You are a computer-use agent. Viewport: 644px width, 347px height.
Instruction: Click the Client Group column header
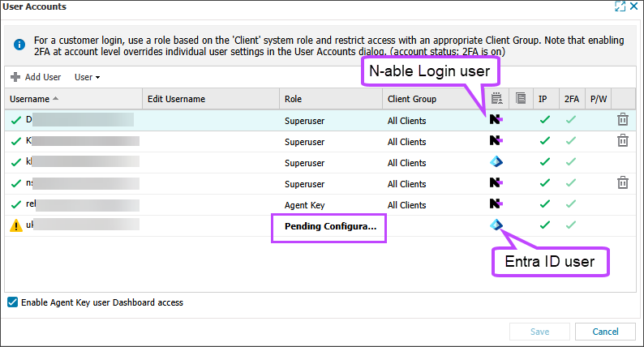tap(412, 99)
